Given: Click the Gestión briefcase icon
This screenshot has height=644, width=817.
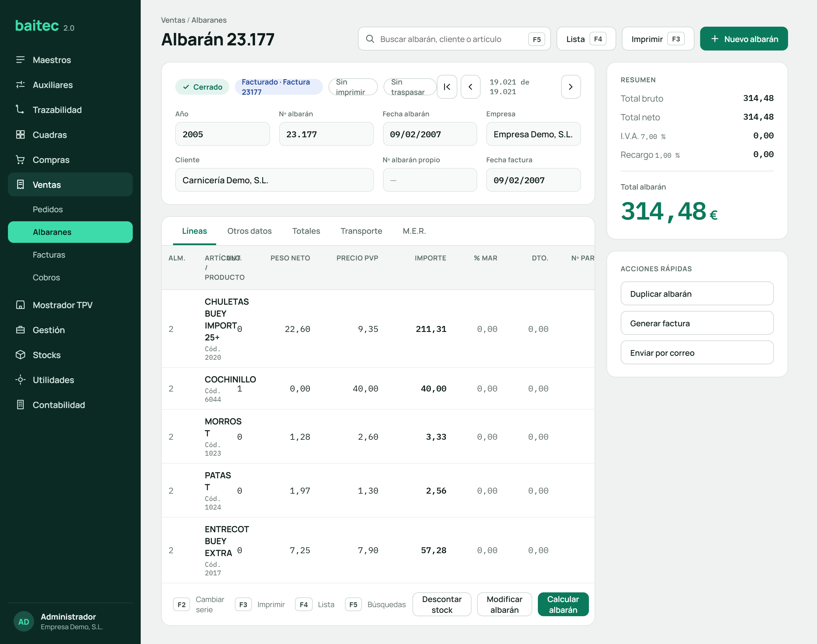Looking at the screenshot, I should (20, 330).
